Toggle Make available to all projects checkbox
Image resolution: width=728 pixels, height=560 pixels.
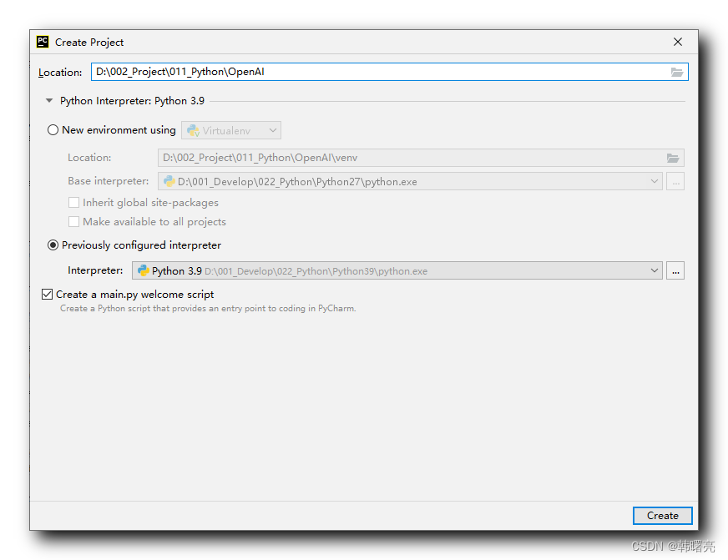point(73,222)
